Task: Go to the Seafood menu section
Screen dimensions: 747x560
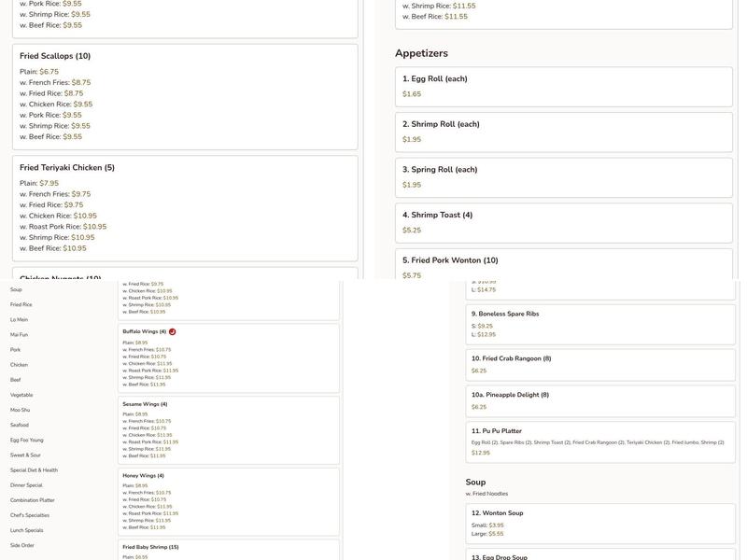Action: [x=20, y=425]
